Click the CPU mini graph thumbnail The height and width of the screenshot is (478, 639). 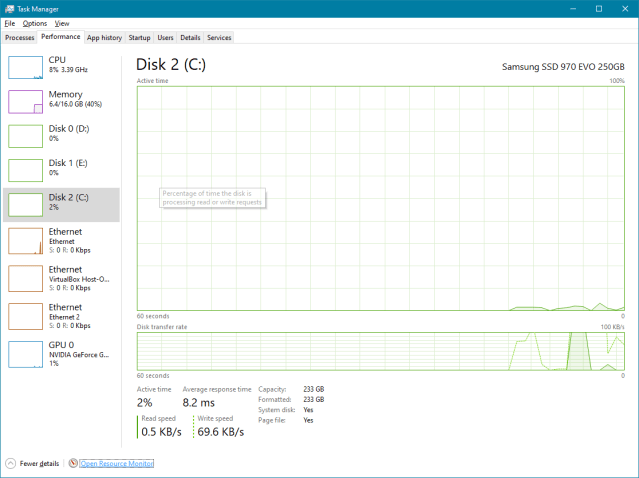(x=26, y=67)
